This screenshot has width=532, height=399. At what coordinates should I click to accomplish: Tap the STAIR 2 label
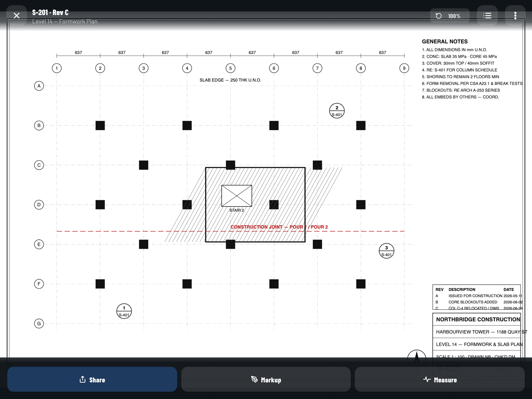tap(237, 210)
